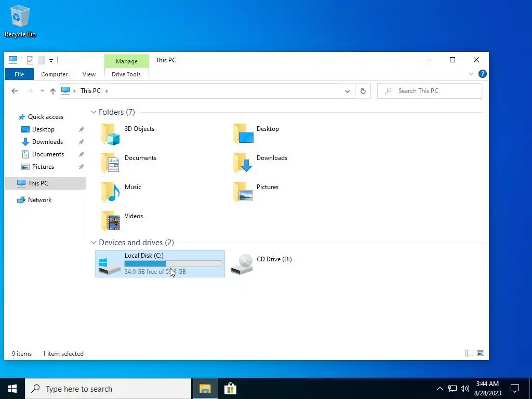Click the Local Disk (C:) usage bar
This screenshot has width=532, height=399.
pyautogui.click(x=174, y=263)
